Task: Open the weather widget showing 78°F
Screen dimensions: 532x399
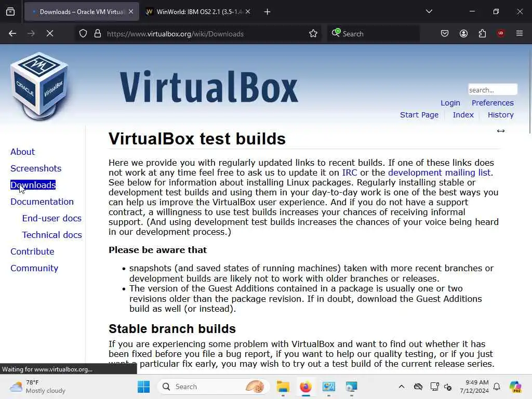Action: (37, 387)
